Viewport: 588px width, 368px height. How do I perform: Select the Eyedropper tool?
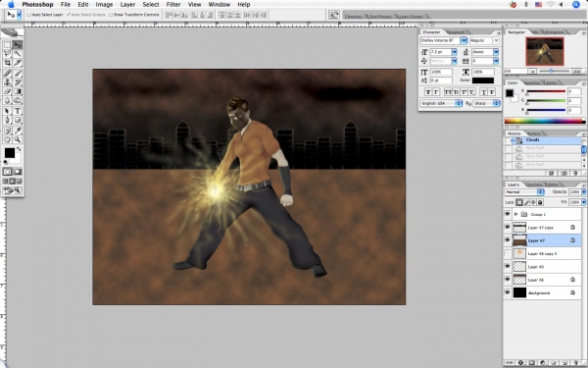tap(18, 131)
